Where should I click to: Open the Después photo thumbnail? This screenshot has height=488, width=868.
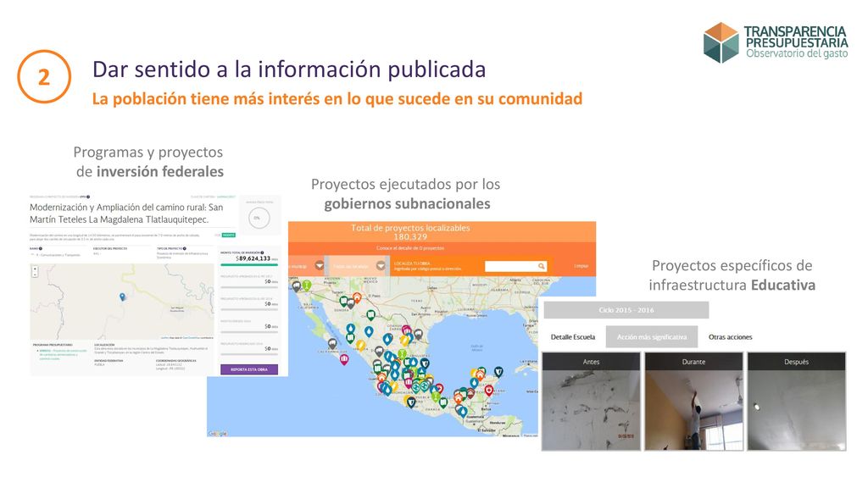point(797,402)
